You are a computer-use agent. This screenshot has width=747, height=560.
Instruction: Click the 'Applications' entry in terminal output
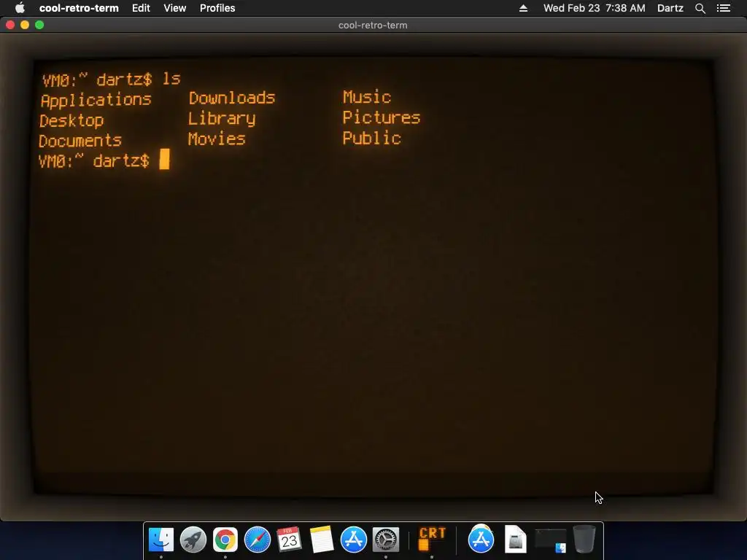tap(96, 99)
